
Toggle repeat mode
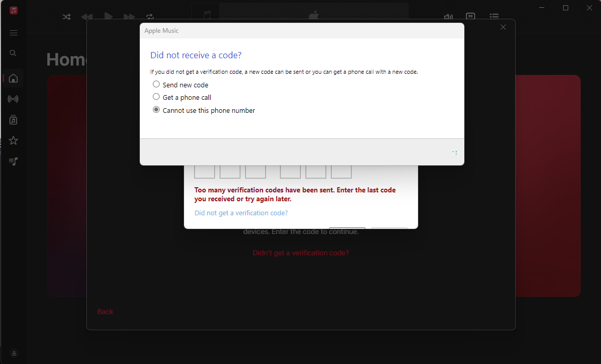(x=150, y=17)
